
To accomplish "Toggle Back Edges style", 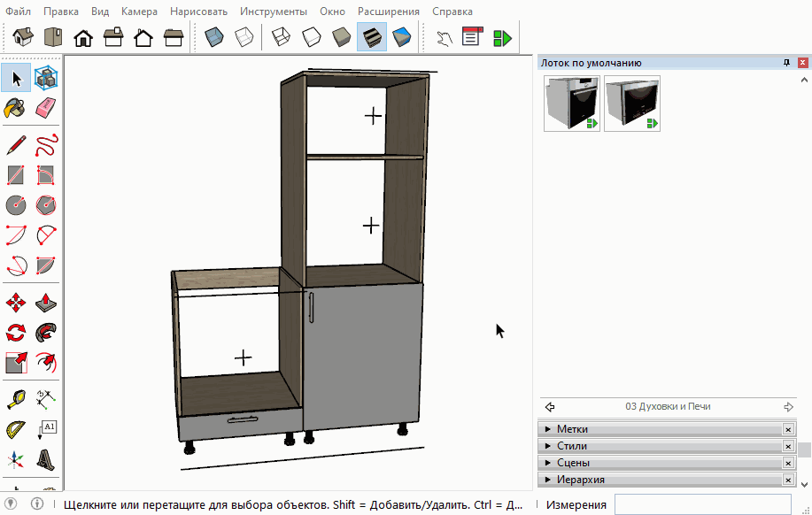I will (244, 37).
